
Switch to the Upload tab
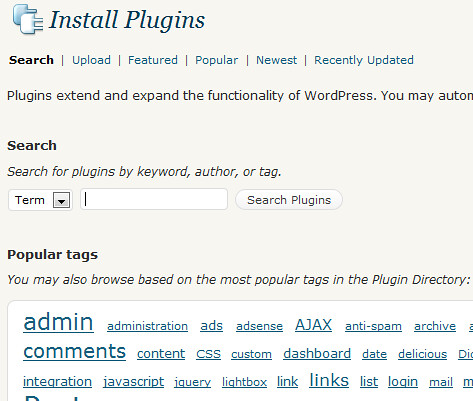[91, 60]
